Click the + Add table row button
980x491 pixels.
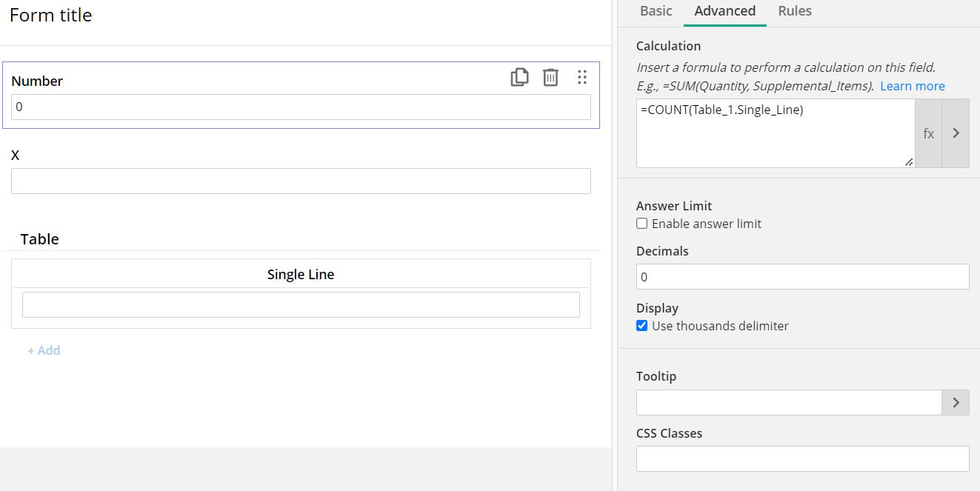pos(44,350)
